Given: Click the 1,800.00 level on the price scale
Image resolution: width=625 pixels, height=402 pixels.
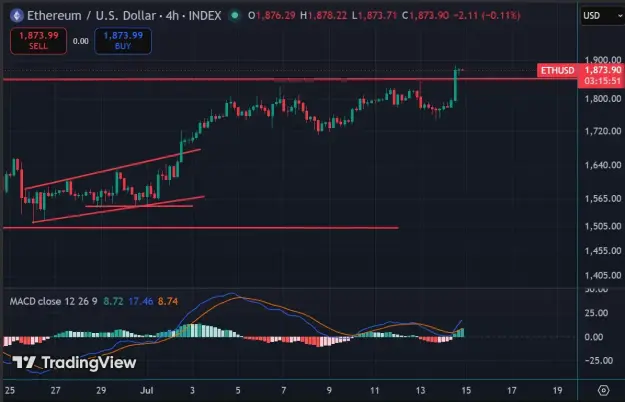Looking at the screenshot, I should [603, 98].
